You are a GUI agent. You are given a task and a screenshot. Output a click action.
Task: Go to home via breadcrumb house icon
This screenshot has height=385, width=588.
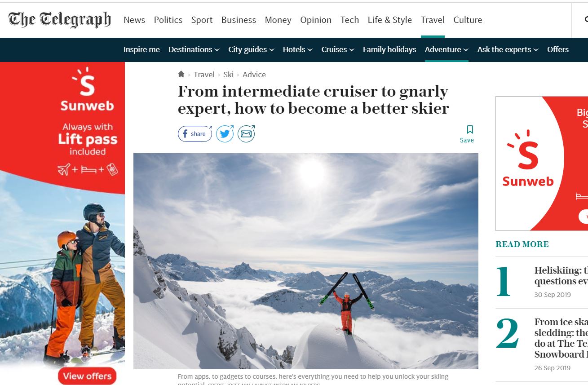[x=181, y=74]
